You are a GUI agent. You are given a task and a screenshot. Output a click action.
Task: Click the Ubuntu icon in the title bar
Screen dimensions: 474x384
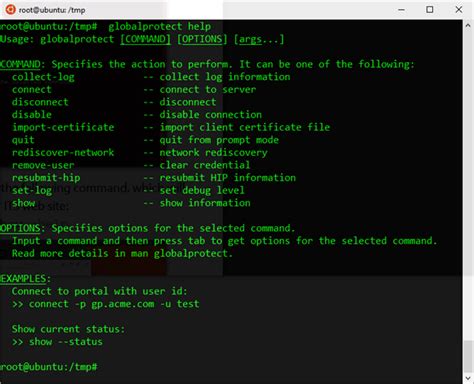click(x=10, y=9)
